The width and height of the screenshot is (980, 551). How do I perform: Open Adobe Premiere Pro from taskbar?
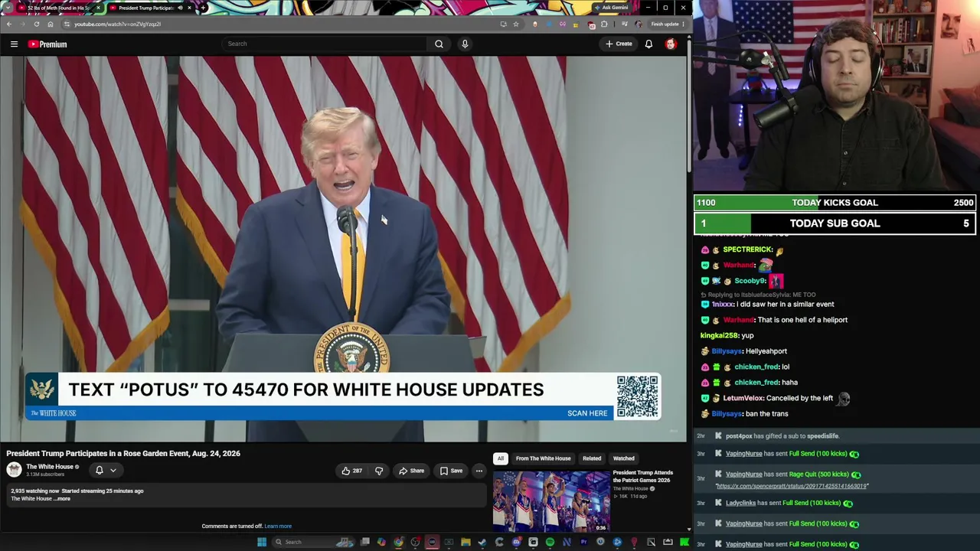[583, 542]
